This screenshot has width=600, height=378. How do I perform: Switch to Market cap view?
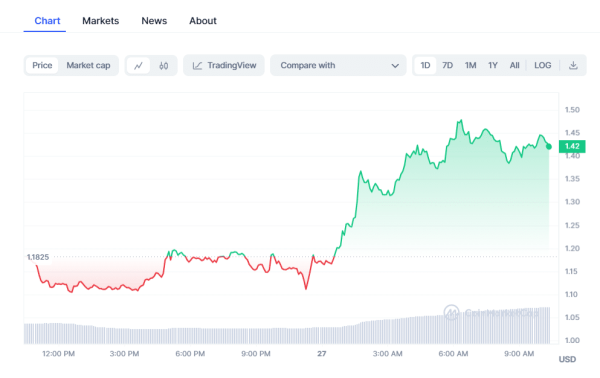88,65
